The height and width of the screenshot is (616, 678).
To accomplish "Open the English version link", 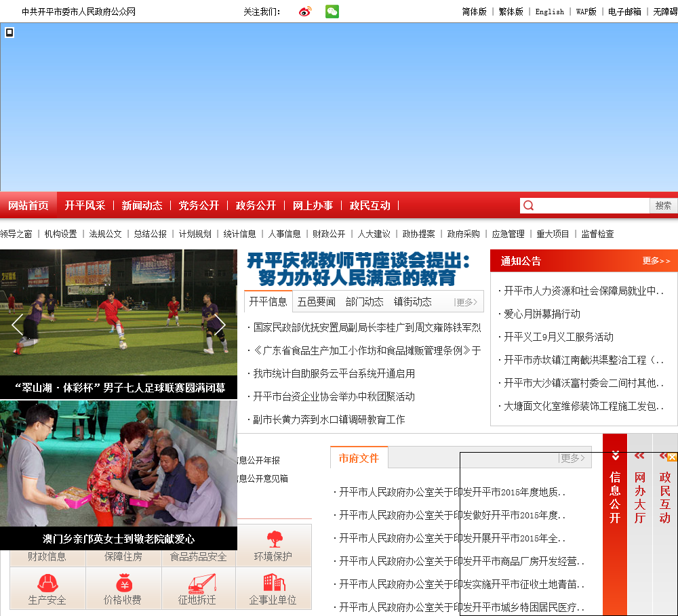I will pyautogui.click(x=550, y=12).
